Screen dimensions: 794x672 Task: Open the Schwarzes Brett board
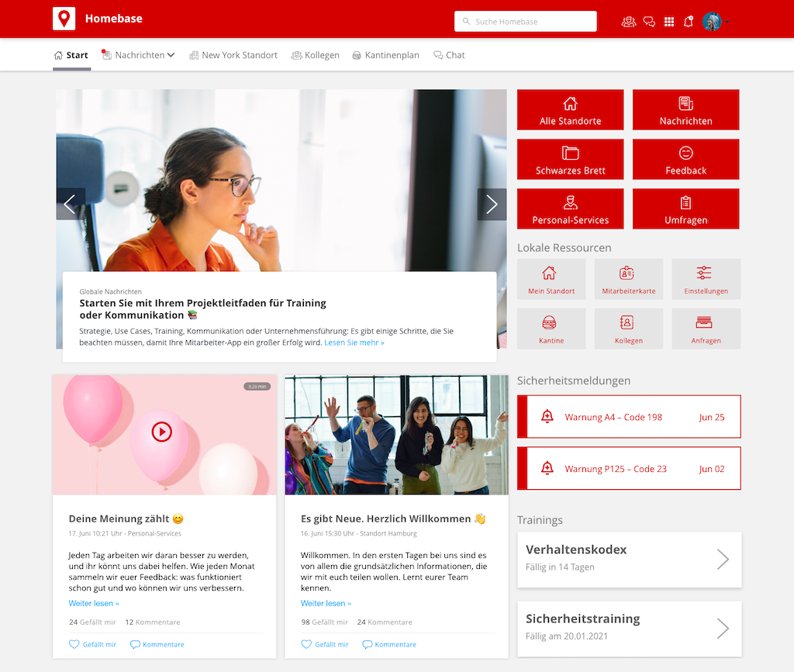tap(570, 159)
